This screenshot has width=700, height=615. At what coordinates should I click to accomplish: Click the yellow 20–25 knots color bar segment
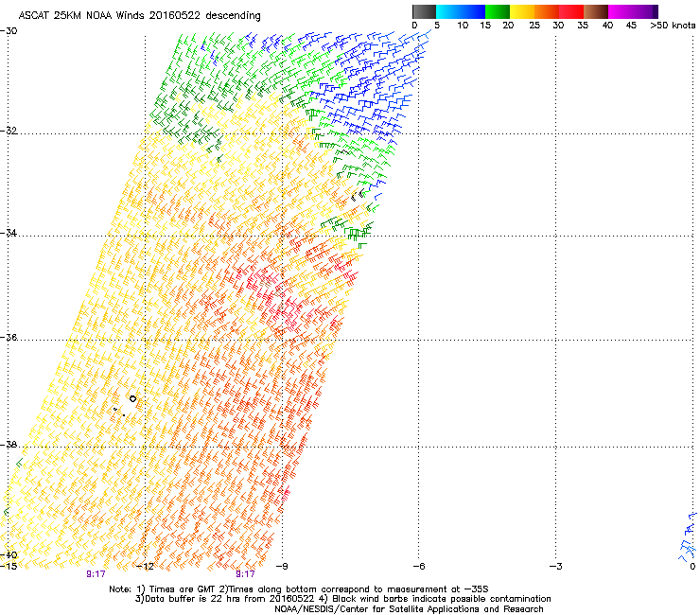[x=522, y=11]
